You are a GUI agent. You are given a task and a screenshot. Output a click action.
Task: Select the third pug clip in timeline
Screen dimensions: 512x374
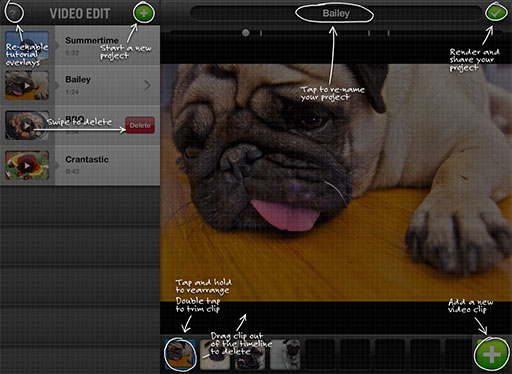(x=250, y=354)
